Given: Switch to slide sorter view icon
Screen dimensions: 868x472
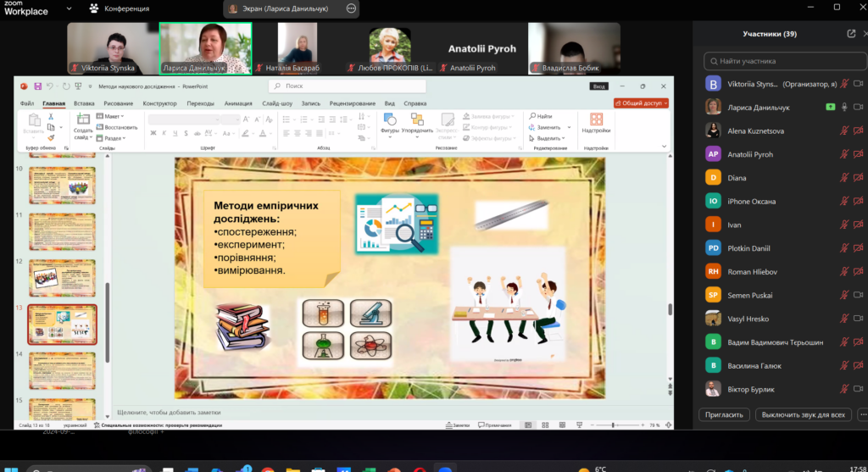Looking at the screenshot, I should pyautogui.click(x=545, y=425).
